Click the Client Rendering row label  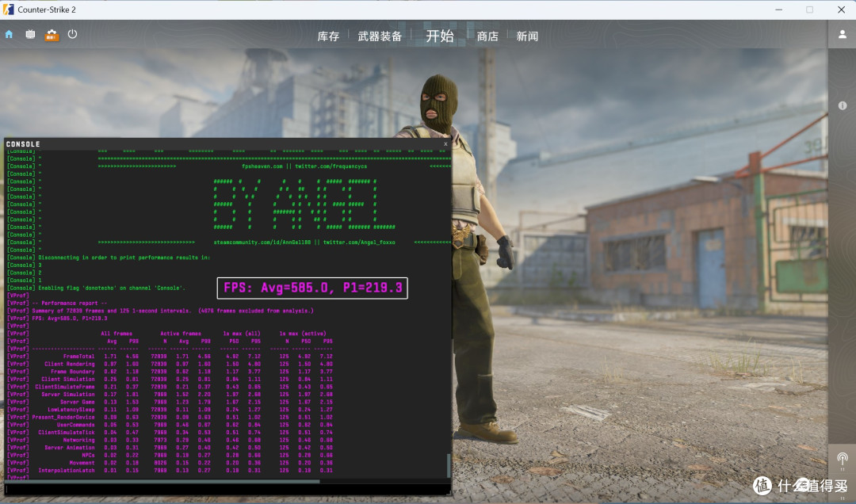(x=69, y=365)
